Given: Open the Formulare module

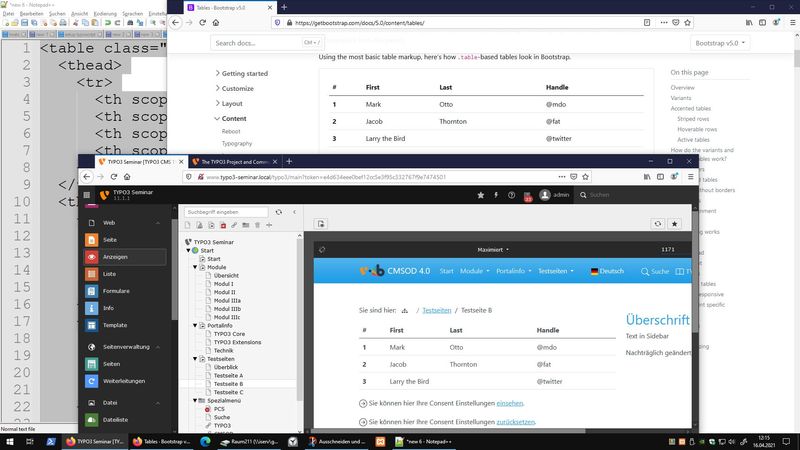Looking at the screenshot, I should click(125, 291).
